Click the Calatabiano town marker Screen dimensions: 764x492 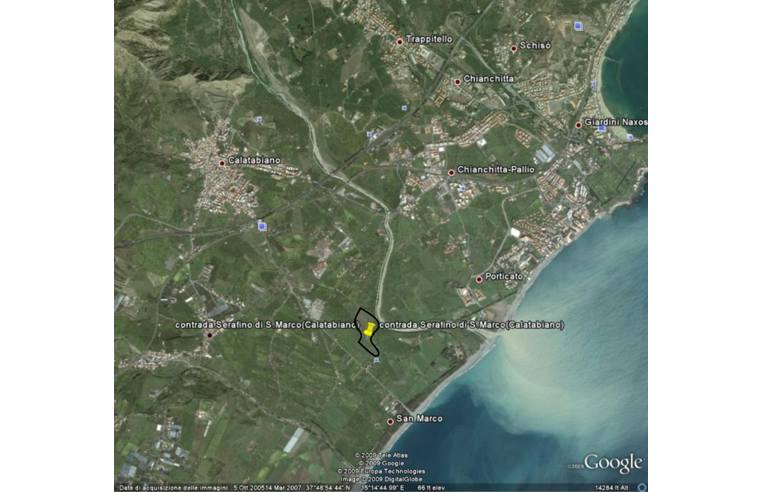[222, 162]
